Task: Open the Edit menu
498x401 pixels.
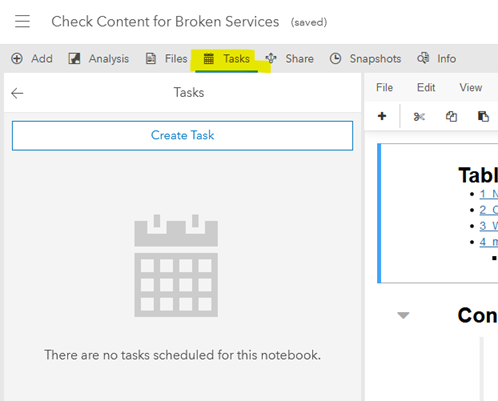Action: point(426,88)
